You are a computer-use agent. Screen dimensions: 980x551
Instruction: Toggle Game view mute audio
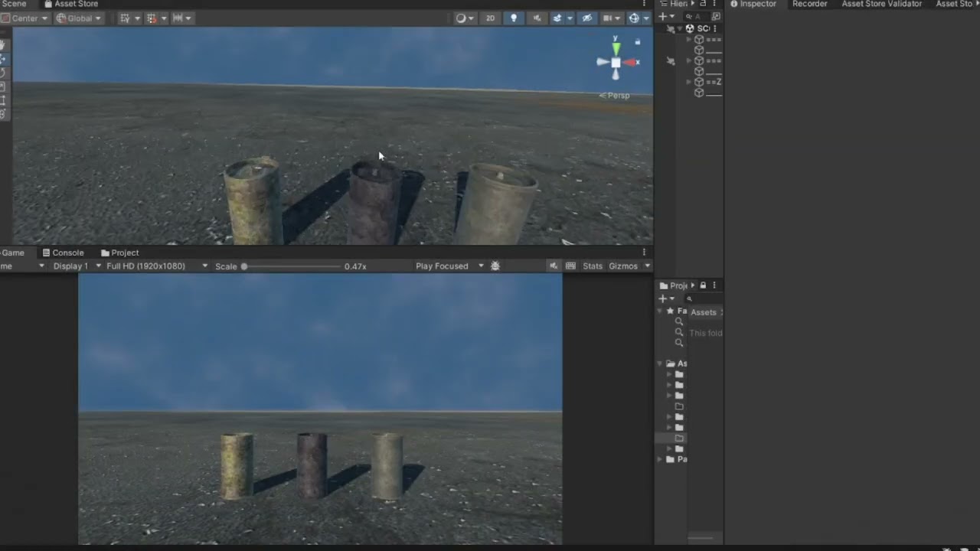(554, 266)
